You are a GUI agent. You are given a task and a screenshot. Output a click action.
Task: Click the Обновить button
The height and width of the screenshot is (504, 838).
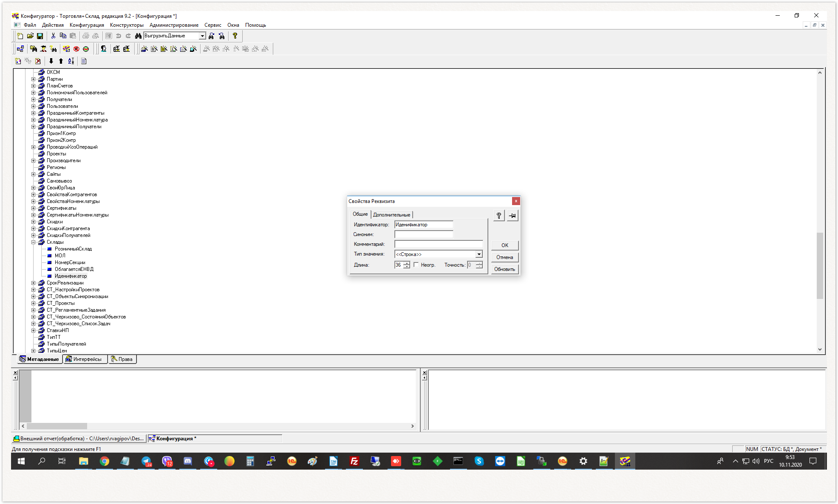click(504, 269)
